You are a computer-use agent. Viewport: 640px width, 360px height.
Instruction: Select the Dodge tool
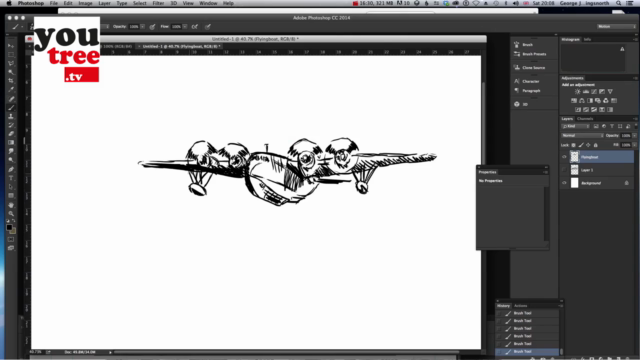point(11,160)
